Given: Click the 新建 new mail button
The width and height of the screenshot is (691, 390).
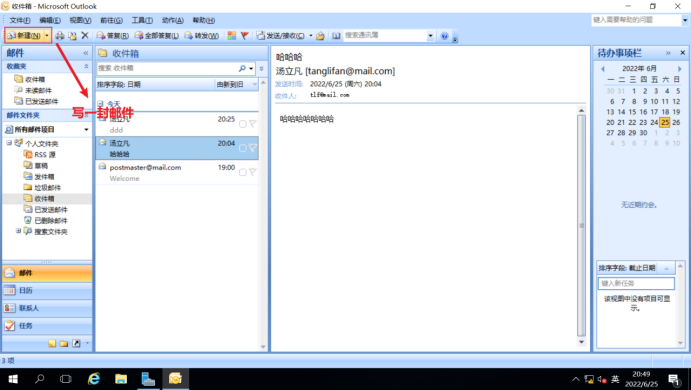Looking at the screenshot, I should point(24,35).
